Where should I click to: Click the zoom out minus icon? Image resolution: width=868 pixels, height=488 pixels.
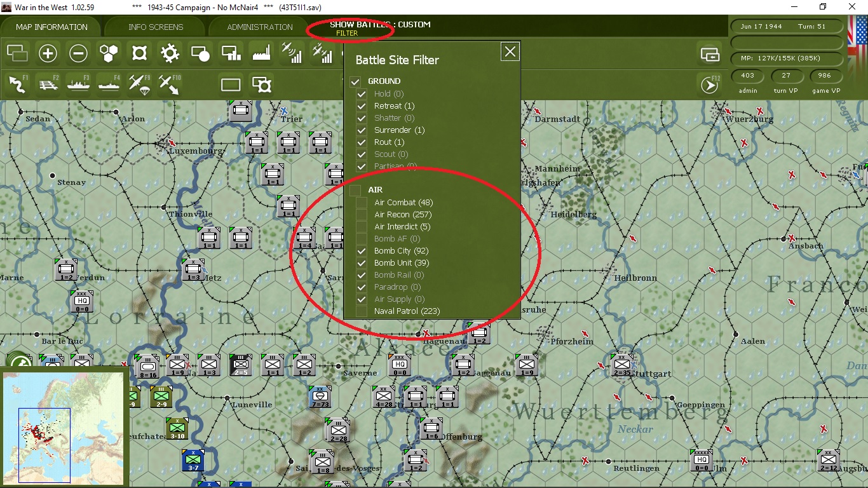78,53
